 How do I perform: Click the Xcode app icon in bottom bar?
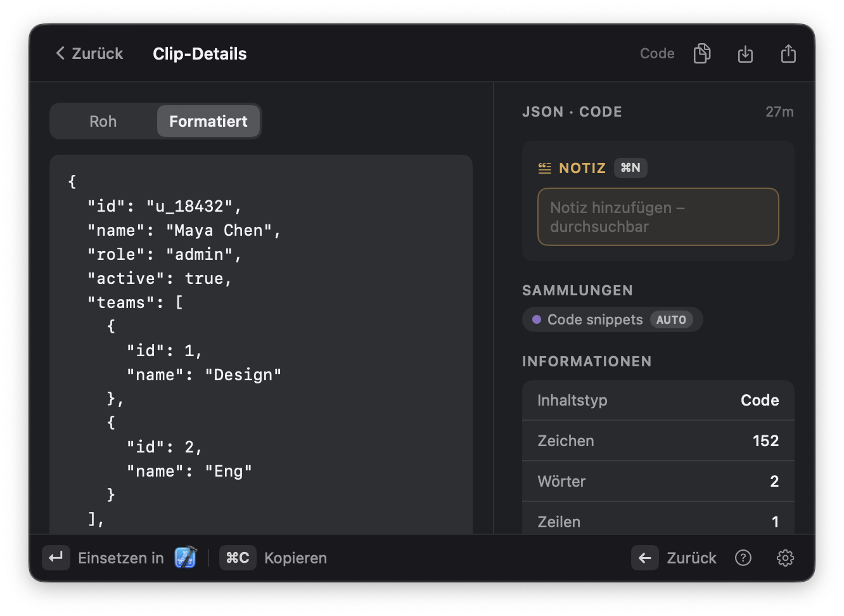coord(186,558)
